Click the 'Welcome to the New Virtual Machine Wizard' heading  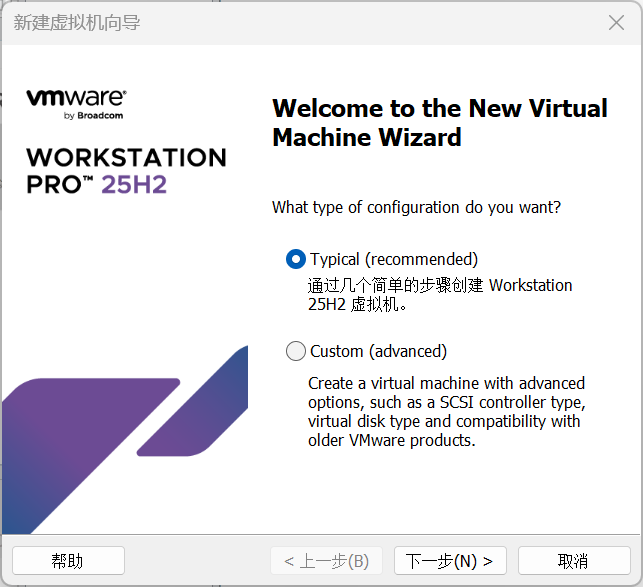pyautogui.click(x=440, y=123)
